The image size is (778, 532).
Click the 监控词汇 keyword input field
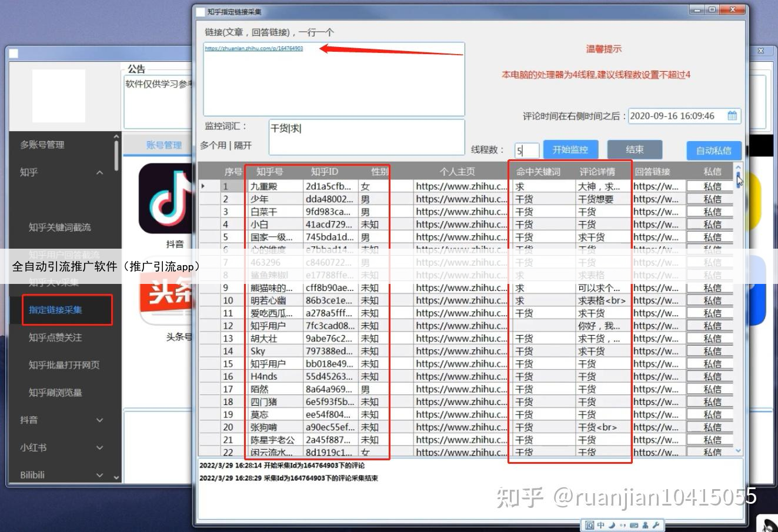[x=366, y=137]
